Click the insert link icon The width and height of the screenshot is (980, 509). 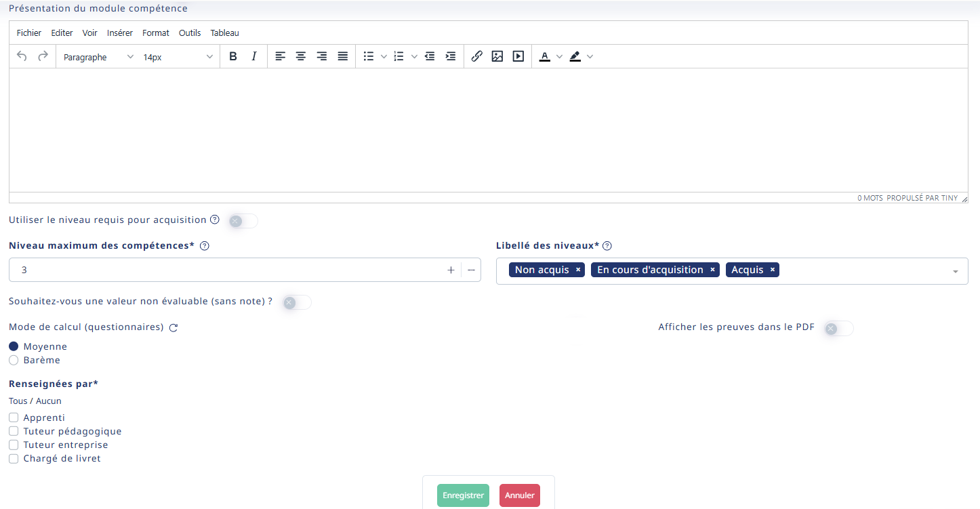click(476, 57)
